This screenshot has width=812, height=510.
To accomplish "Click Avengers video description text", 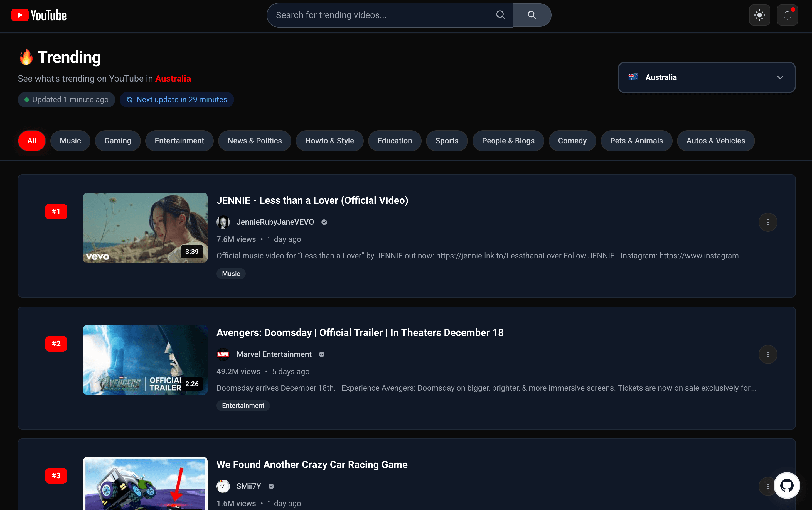I will pyautogui.click(x=486, y=388).
